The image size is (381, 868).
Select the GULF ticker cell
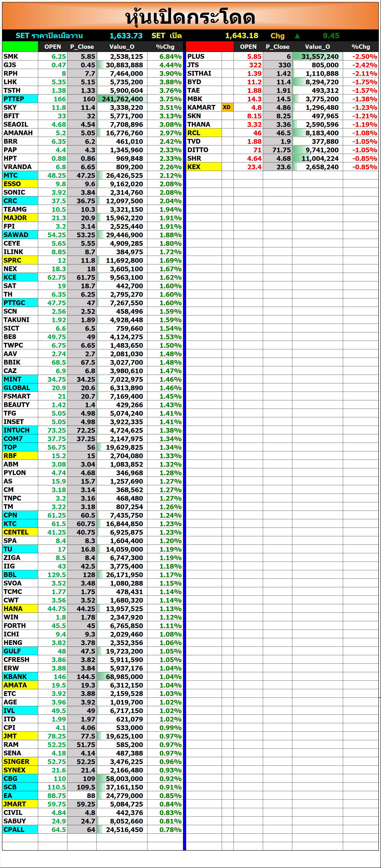(x=20, y=651)
